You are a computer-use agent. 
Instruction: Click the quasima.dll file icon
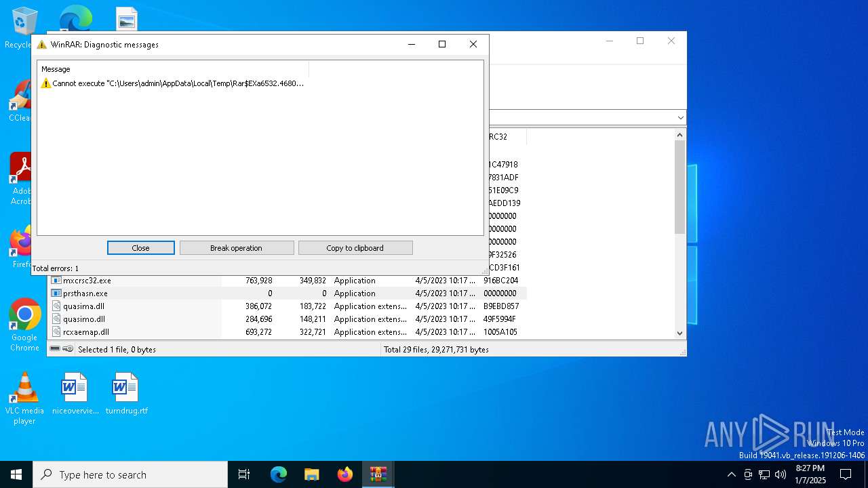point(57,306)
